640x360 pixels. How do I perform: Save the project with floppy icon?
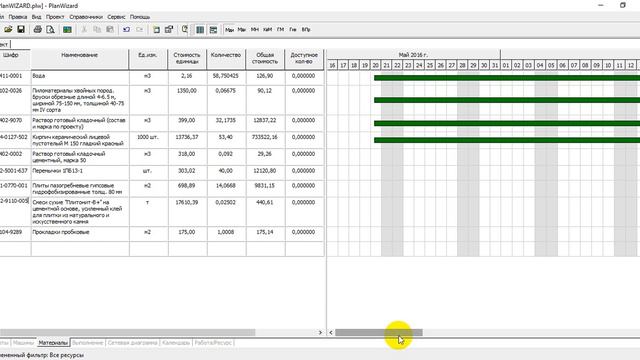point(21,29)
